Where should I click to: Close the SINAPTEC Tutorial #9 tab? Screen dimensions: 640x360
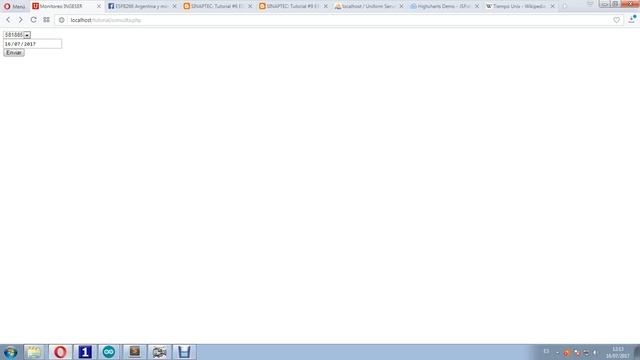tap(326, 6)
